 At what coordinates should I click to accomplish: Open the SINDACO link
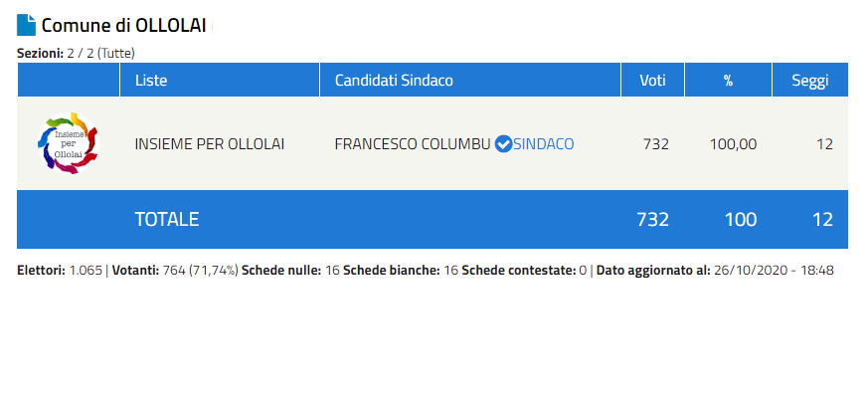pyautogui.click(x=544, y=144)
